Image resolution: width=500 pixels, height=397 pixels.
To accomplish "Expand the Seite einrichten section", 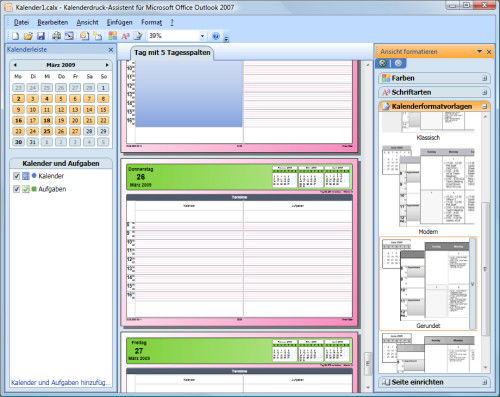I will click(484, 382).
